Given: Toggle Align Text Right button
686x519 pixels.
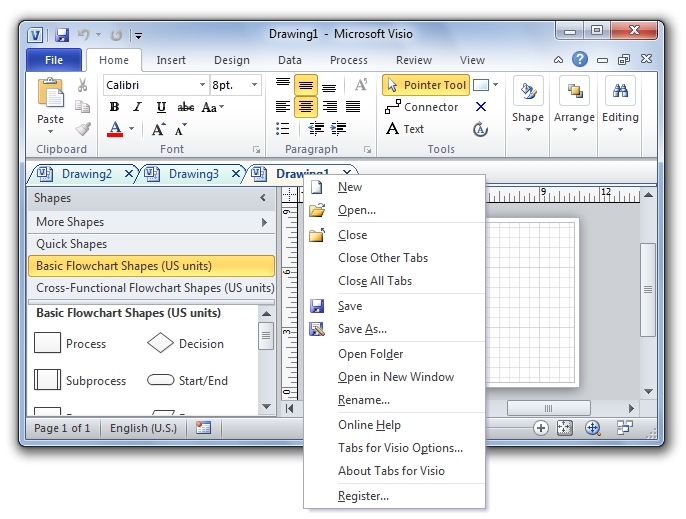Looking at the screenshot, I should [x=329, y=106].
